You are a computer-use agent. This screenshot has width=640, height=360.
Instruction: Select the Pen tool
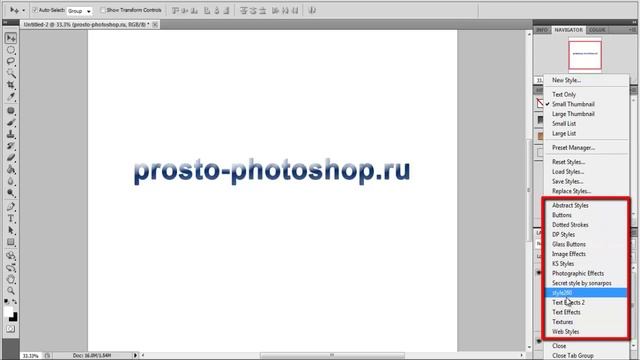coord(11,207)
